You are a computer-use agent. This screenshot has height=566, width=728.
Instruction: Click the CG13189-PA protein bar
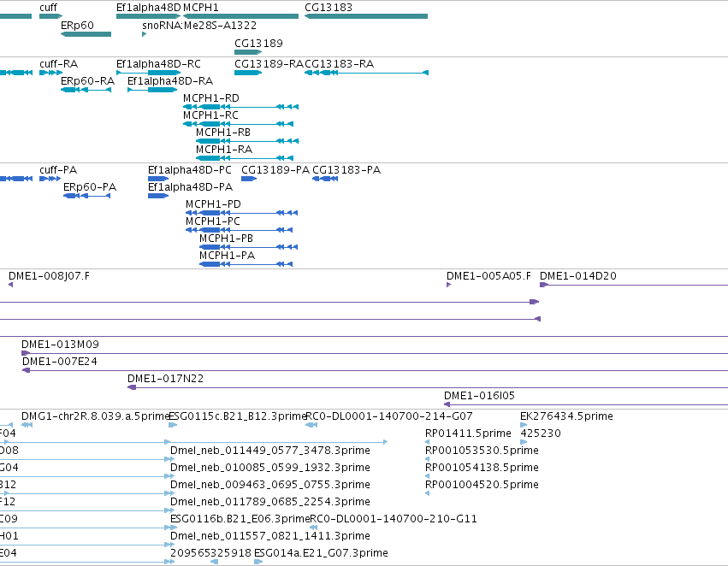249,179
